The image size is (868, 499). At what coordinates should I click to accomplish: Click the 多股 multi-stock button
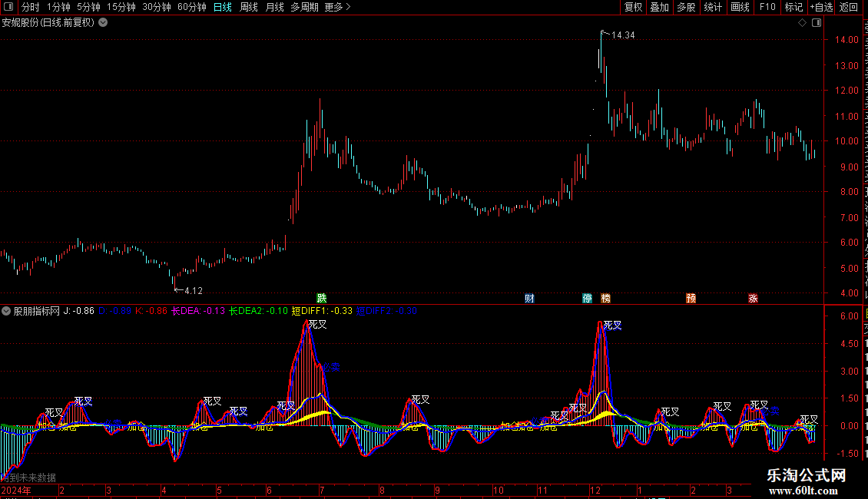[x=687, y=7]
